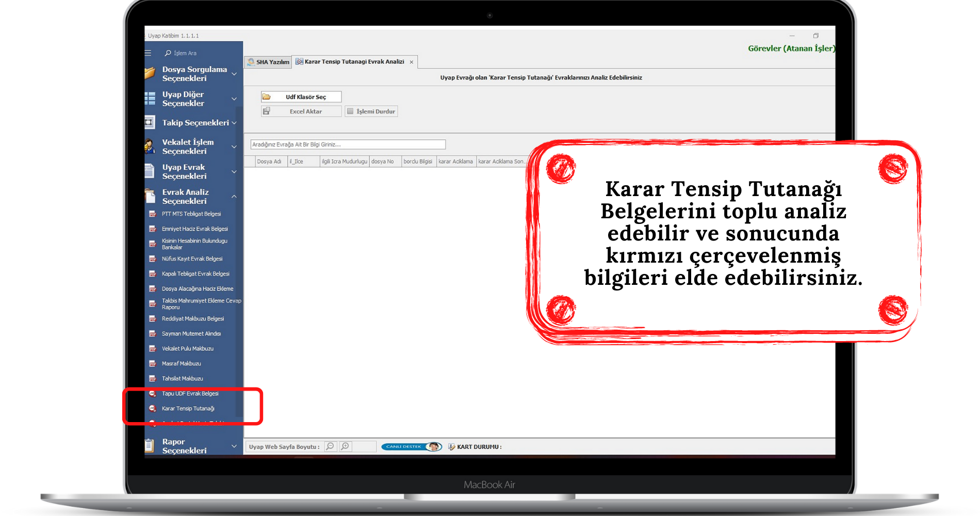This screenshot has height=516, width=980.
Task: Click PDF icon beside Dosya Alacağına Haciz Ekleme
Action: point(152,288)
